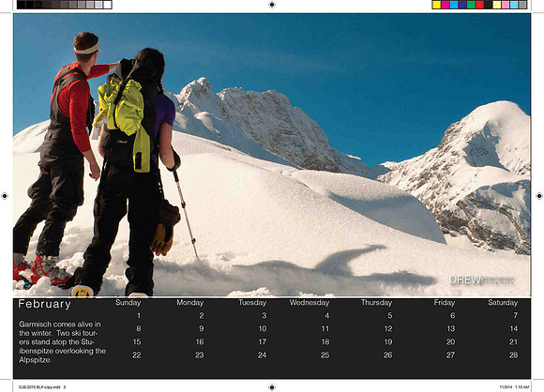Select the cyan swatch in color bar
Screen dimensions: 544x392
454,5
